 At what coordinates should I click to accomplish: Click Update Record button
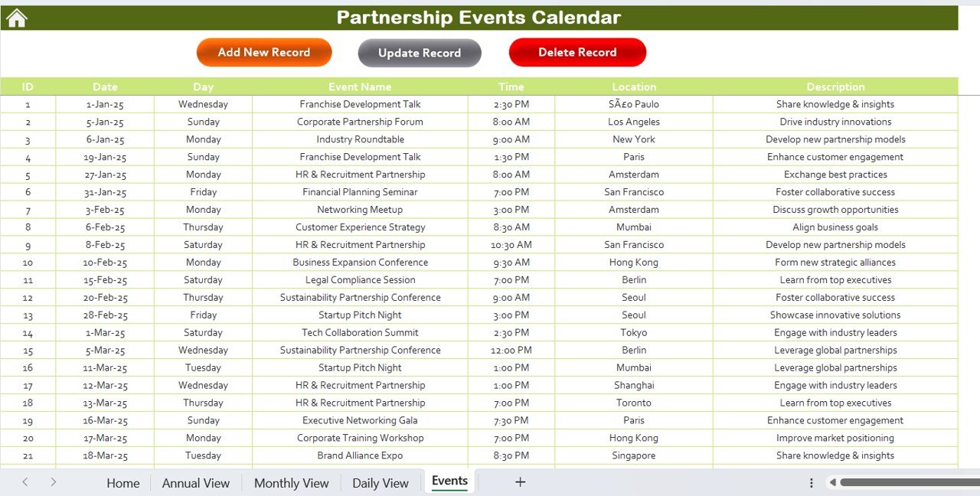420,53
